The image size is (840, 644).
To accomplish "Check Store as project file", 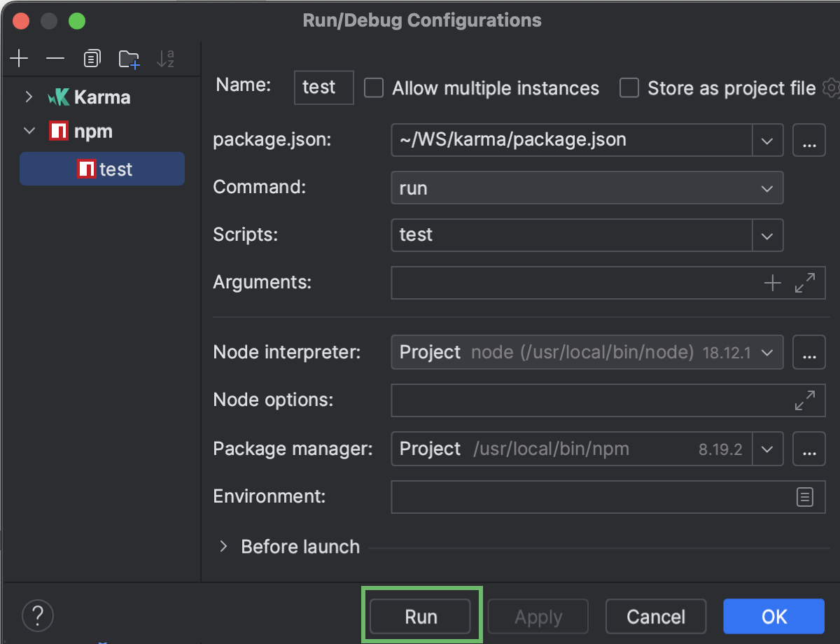I will [629, 87].
